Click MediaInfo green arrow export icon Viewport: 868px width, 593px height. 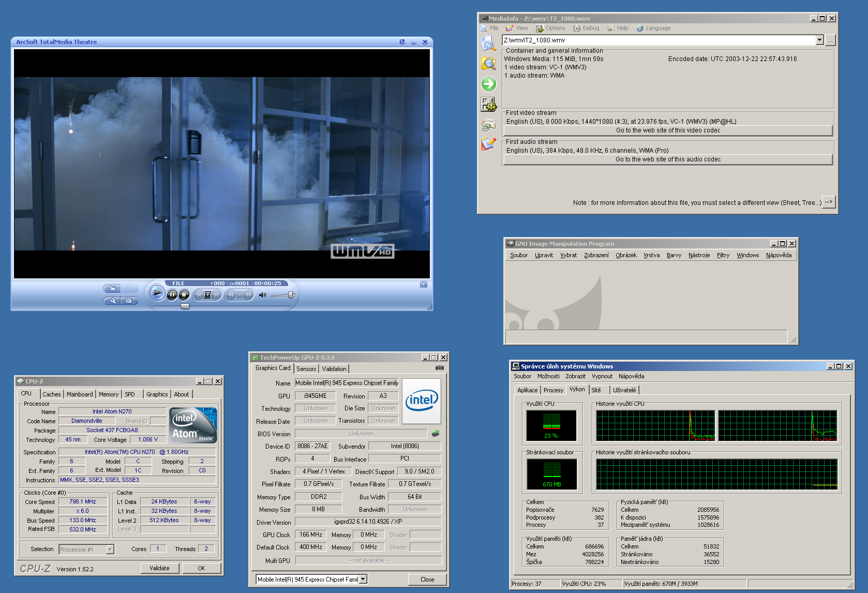488,84
